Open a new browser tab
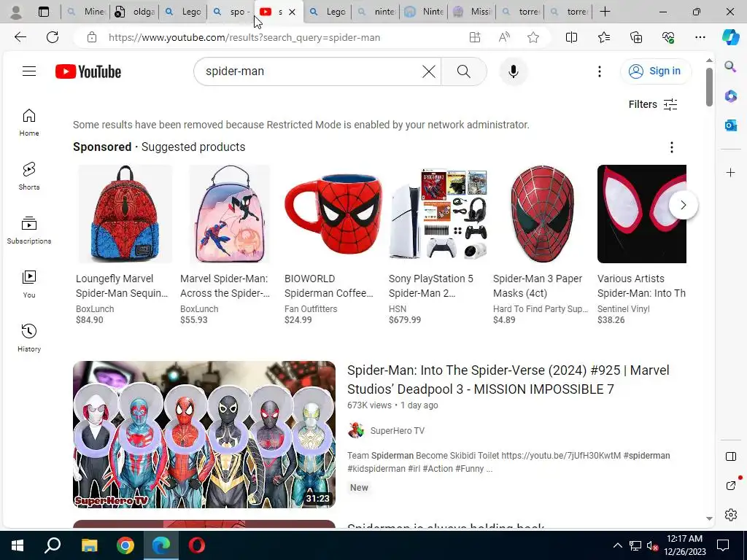This screenshot has height=560, width=747. click(x=605, y=12)
